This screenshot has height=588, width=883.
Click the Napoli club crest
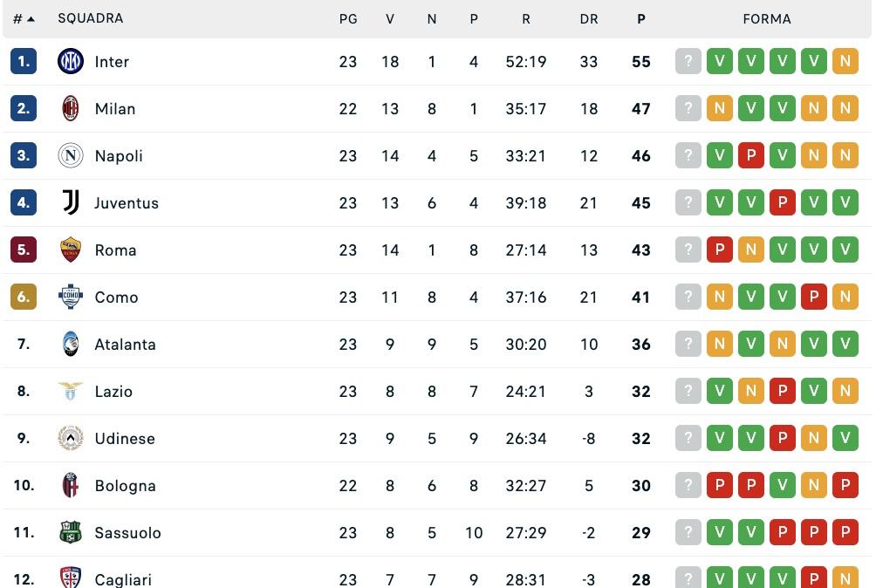click(x=71, y=155)
